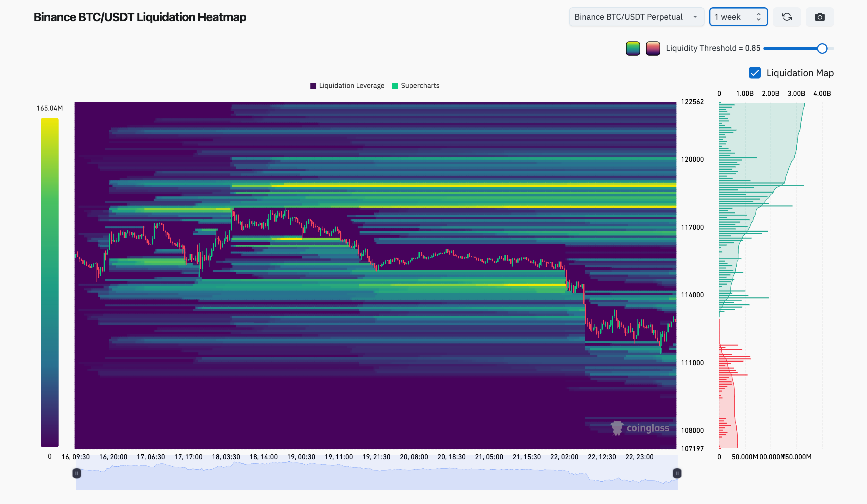867x504 pixels.
Task: Click the dropdown arrow beside Perpetual
Action: (x=695, y=17)
